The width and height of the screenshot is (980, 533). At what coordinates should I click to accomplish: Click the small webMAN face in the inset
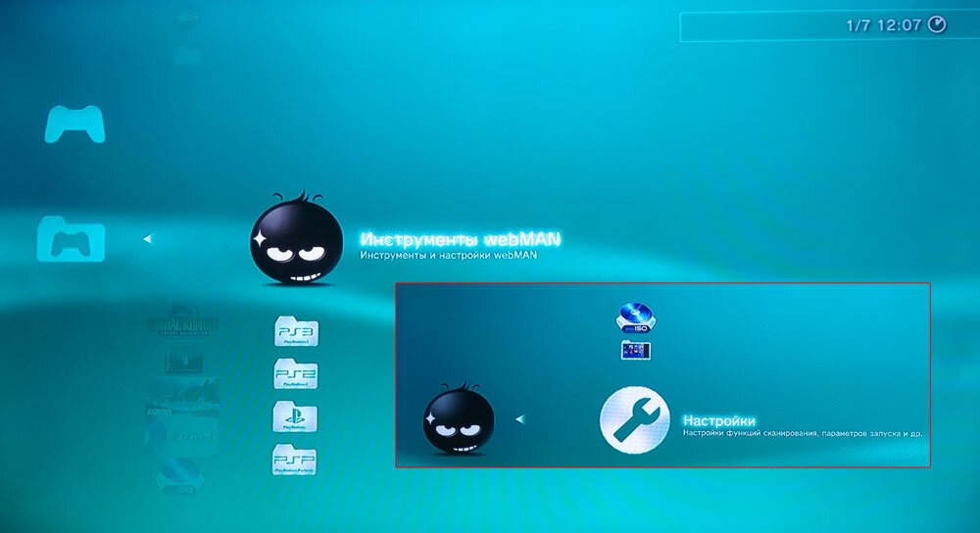point(459,418)
